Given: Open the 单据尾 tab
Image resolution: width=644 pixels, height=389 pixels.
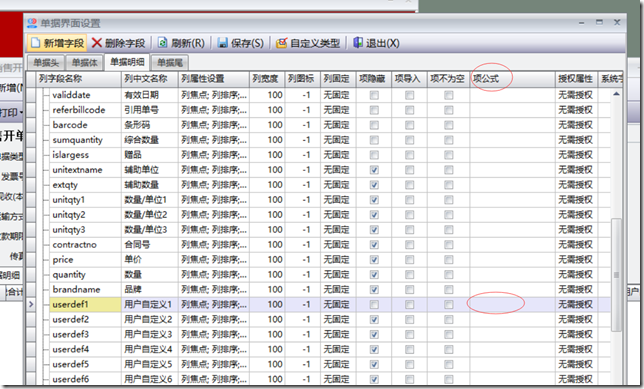Looking at the screenshot, I should point(170,63).
